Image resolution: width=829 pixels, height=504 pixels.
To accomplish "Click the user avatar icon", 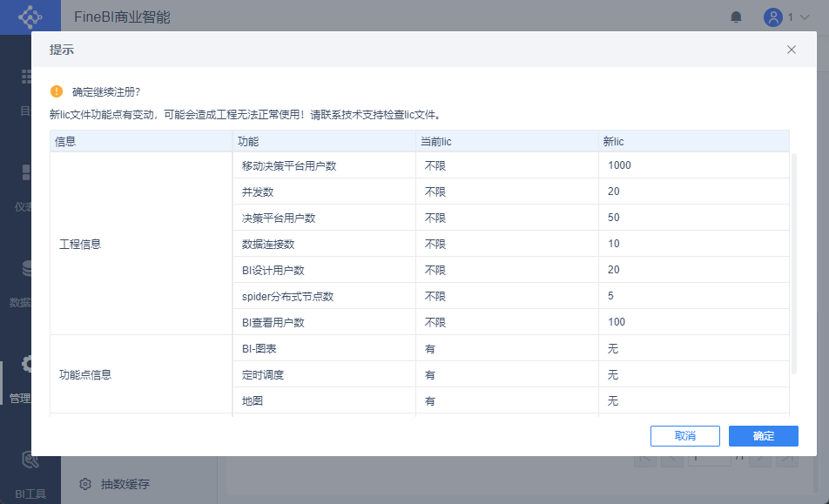I will [772, 17].
